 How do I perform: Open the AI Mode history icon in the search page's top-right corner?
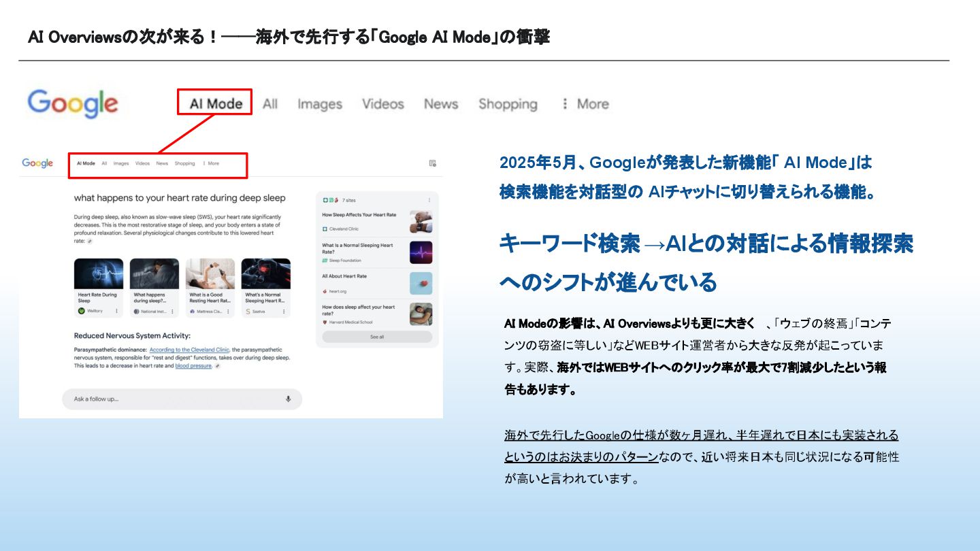[432, 163]
